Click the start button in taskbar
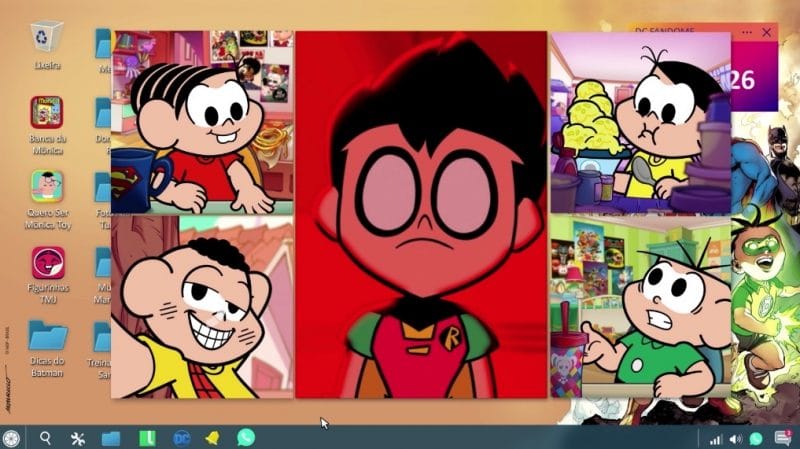This screenshot has width=800, height=449. pos(12,438)
